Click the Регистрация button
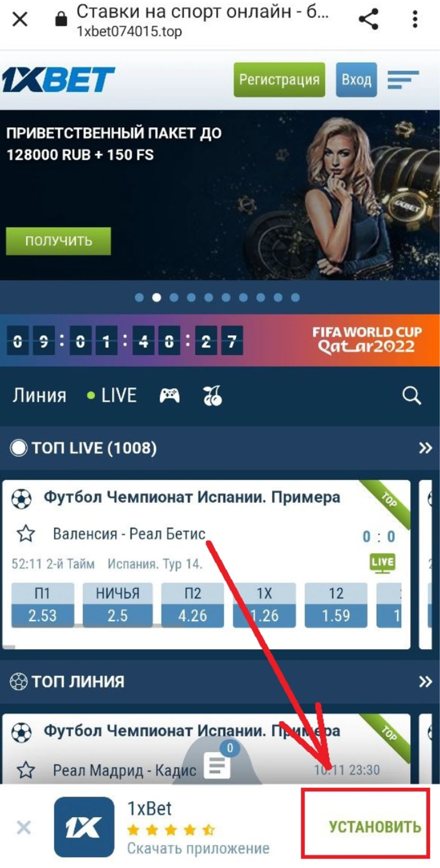440x868 pixels. tap(279, 80)
